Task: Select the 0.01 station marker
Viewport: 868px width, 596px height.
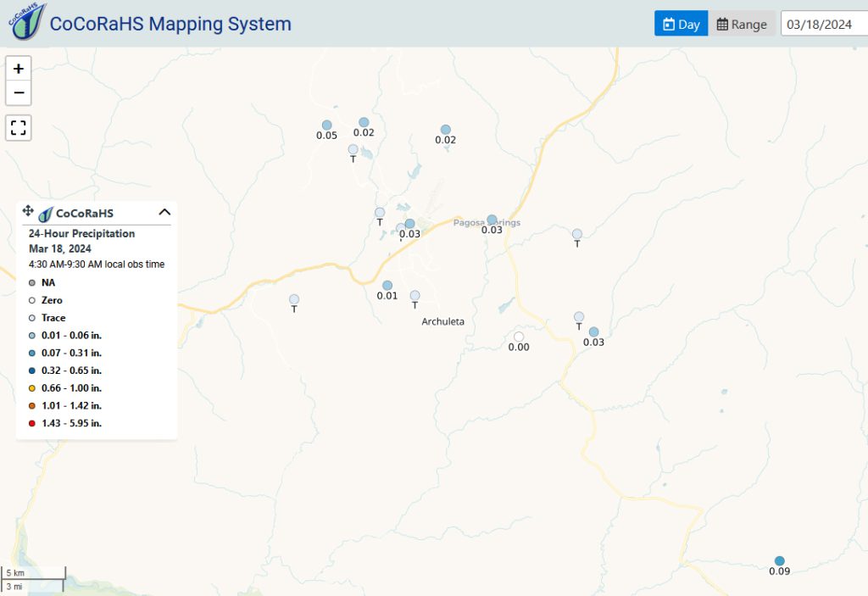Action: click(x=387, y=286)
